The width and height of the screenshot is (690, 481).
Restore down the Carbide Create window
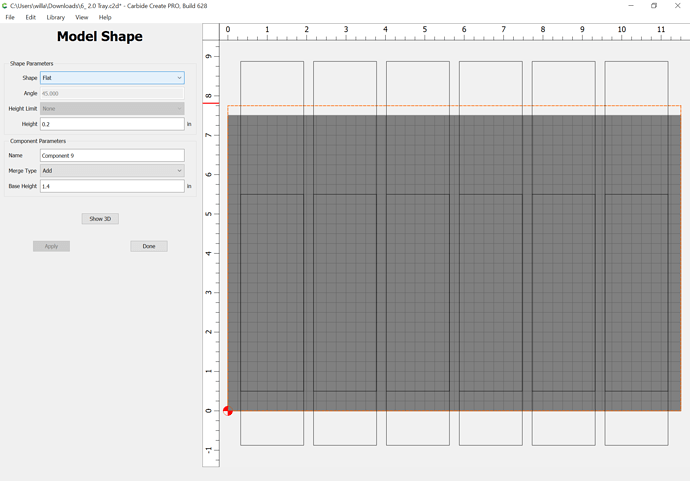[x=654, y=6]
